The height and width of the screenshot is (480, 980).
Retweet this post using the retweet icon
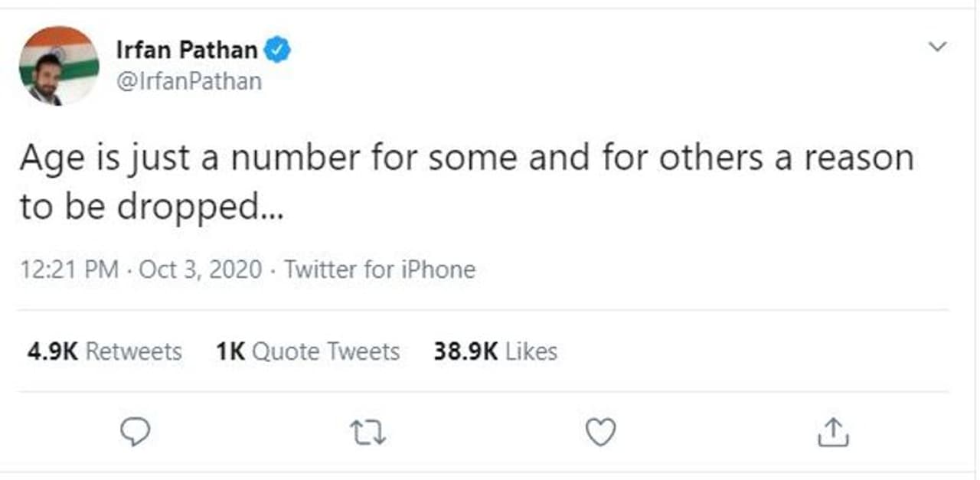[368, 433]
